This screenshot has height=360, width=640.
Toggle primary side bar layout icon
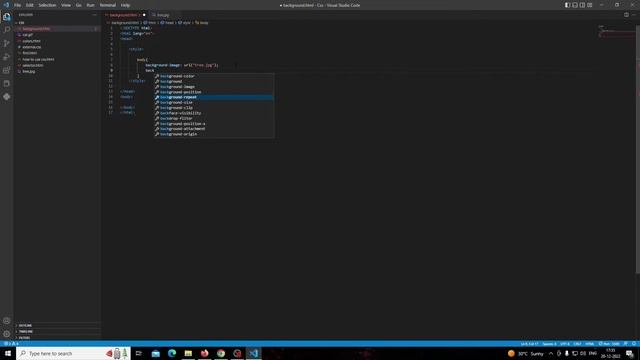point(567,5)
